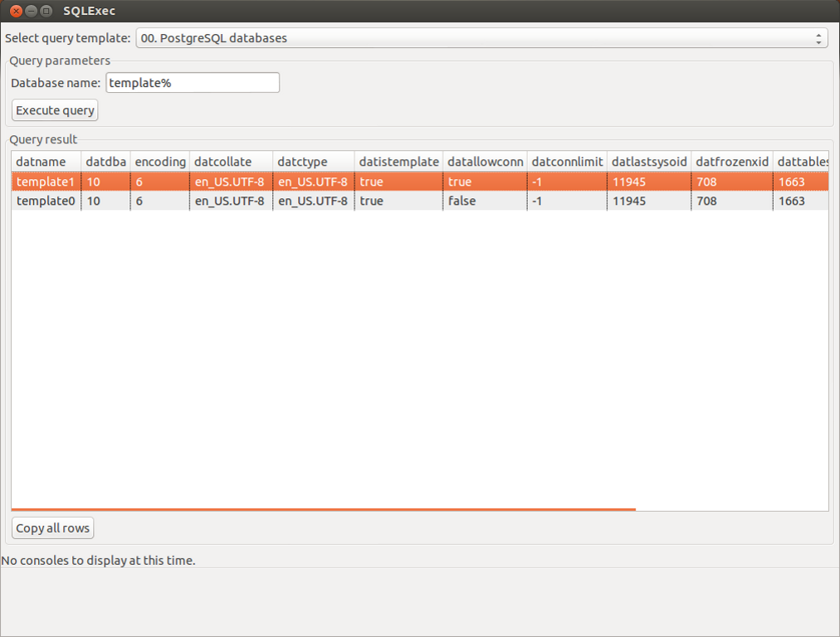Close the SQLExec window
The width and height of the screenshot is (840, 637).
click(x=15, y=11)
